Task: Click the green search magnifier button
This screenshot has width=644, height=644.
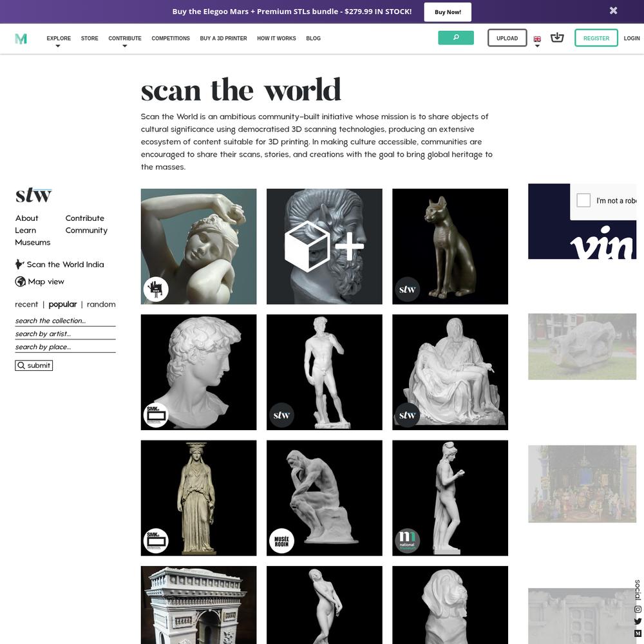Action: [455, 38]
